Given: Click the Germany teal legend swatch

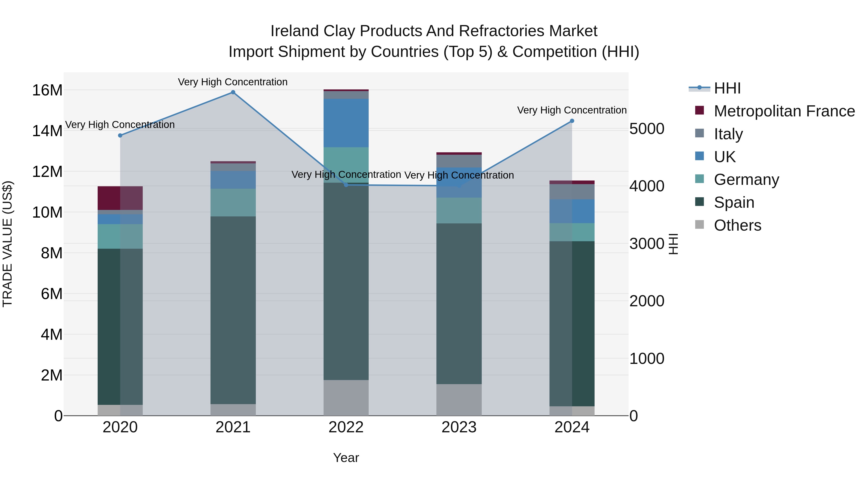Looking at the screenshot, I should point(699,179).
